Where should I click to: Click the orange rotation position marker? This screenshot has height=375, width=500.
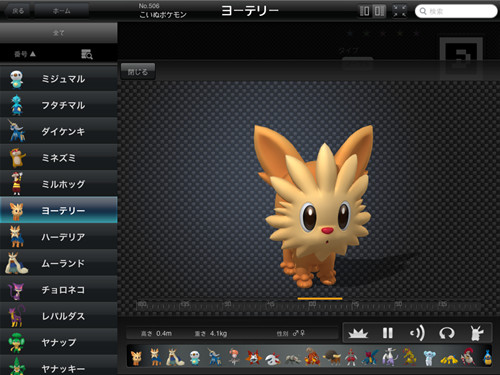point(320,299)
